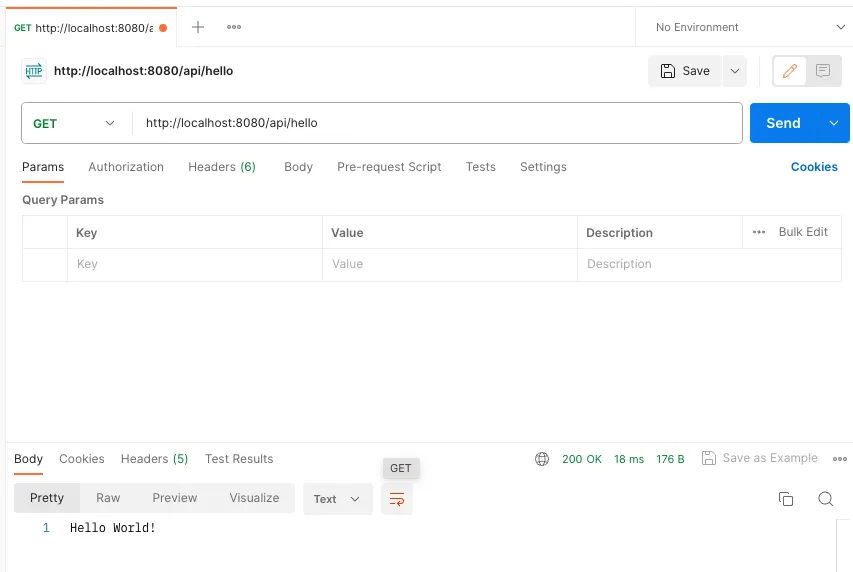Open the request Settings tab
This screenshot has height=572, width=853.
coord(543,167)
